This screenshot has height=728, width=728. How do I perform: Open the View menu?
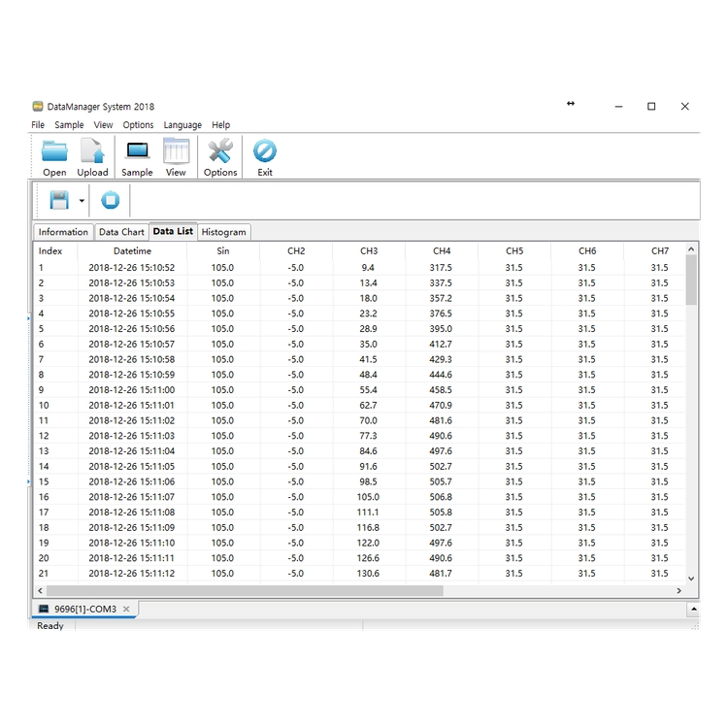[103, 125]
